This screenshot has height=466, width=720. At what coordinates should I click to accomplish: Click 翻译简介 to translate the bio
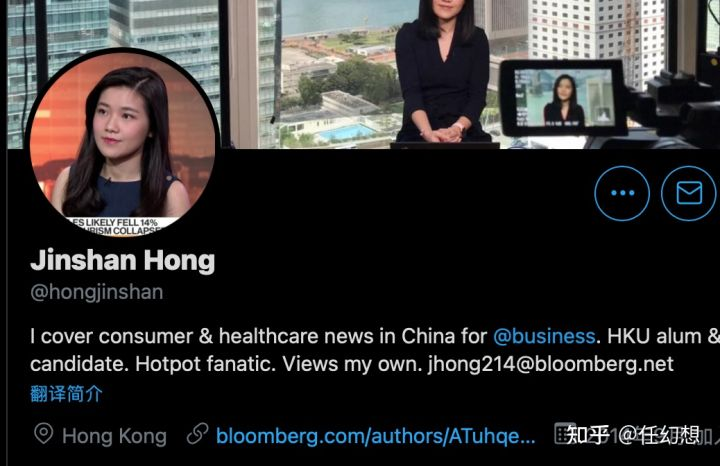tap(67, 394)
